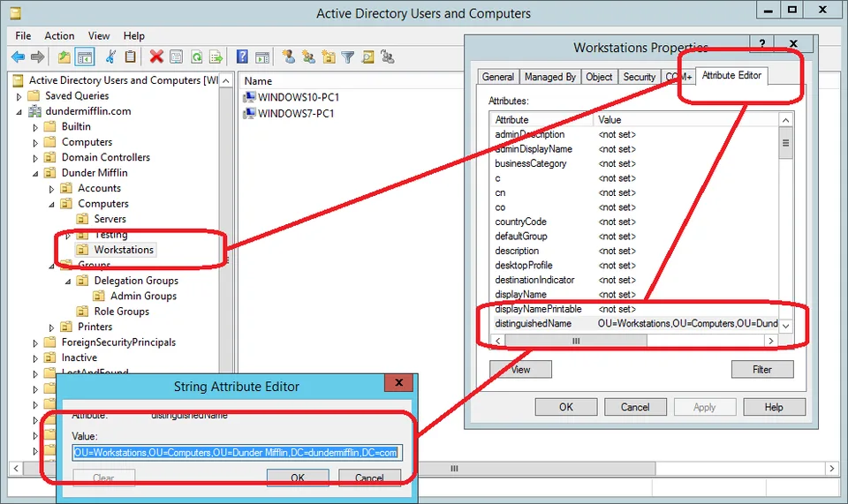The width and height of the screenshot is (848, 504).
Task: Select the Admin Groups OU in tree
Action: tap(143, 296)
